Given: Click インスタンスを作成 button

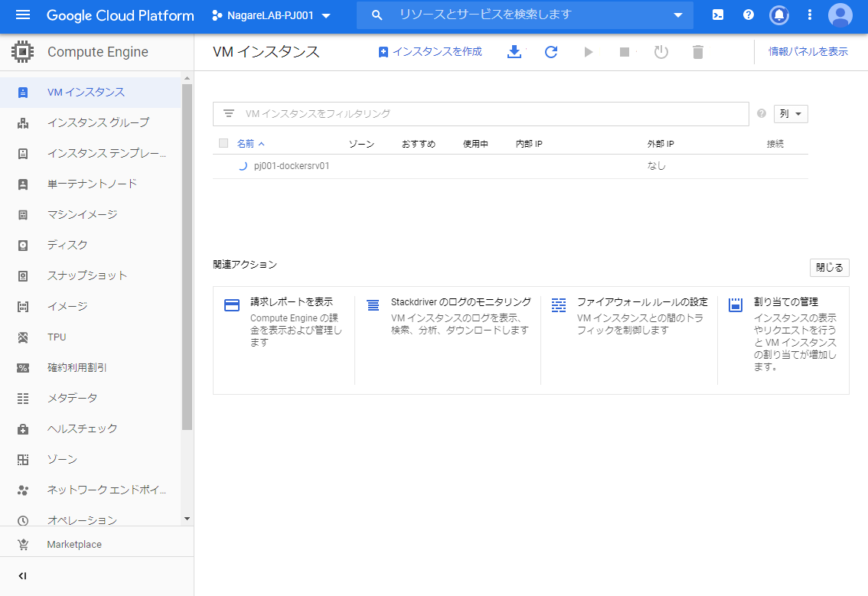Looking at the screenshot, I should (430, 51).
